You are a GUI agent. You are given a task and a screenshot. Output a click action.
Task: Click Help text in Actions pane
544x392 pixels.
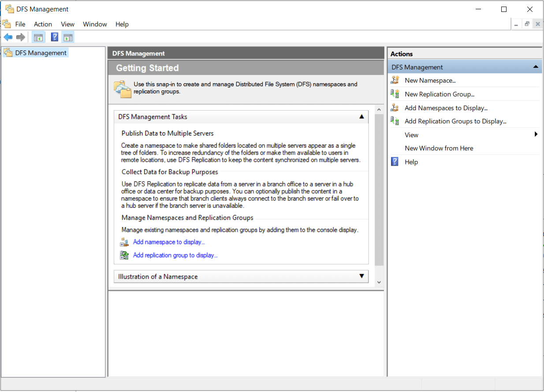(x=411, y=162)
